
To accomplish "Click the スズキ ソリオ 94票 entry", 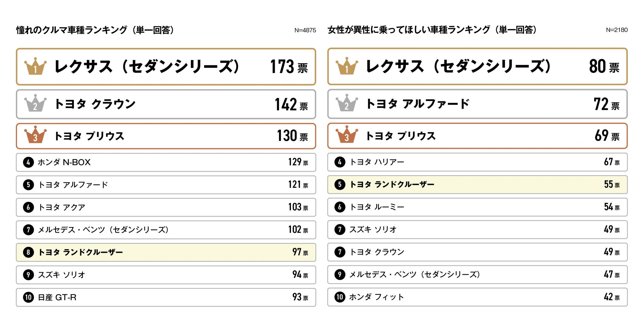I will (166, 275).
